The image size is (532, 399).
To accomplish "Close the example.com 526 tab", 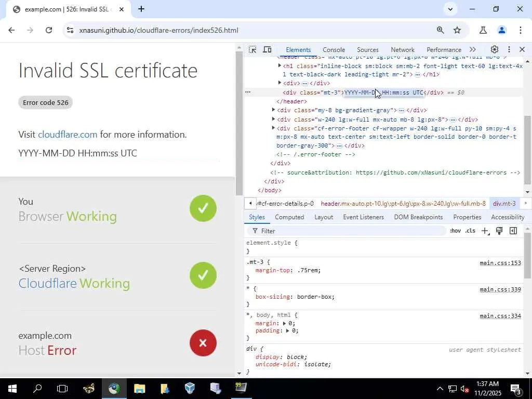I will click(122, 9).
